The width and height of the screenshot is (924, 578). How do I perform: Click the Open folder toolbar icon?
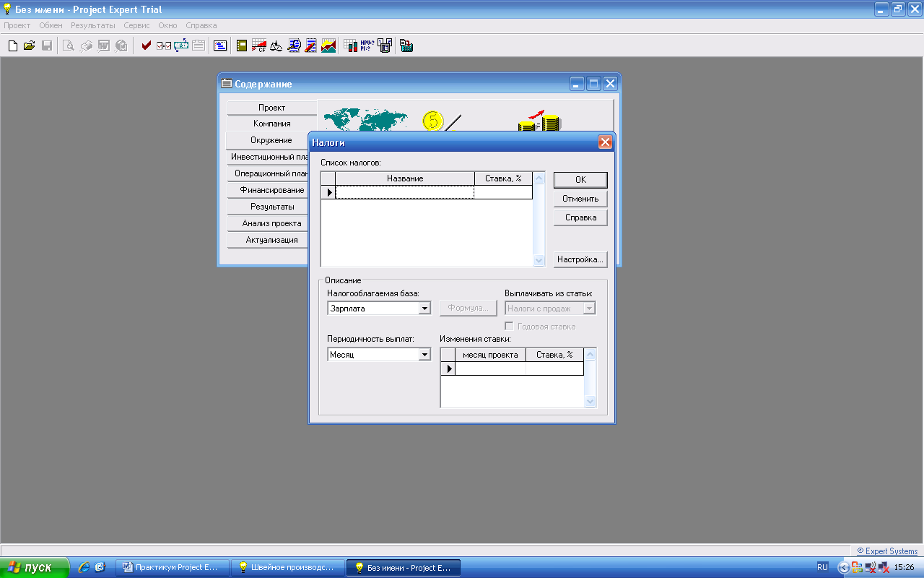coord(30,46)
